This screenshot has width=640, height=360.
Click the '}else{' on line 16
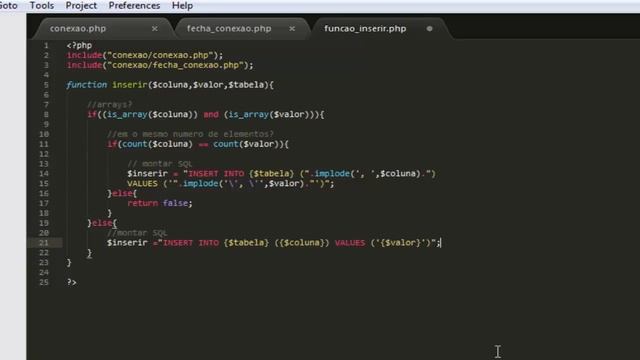coord(122,193)
